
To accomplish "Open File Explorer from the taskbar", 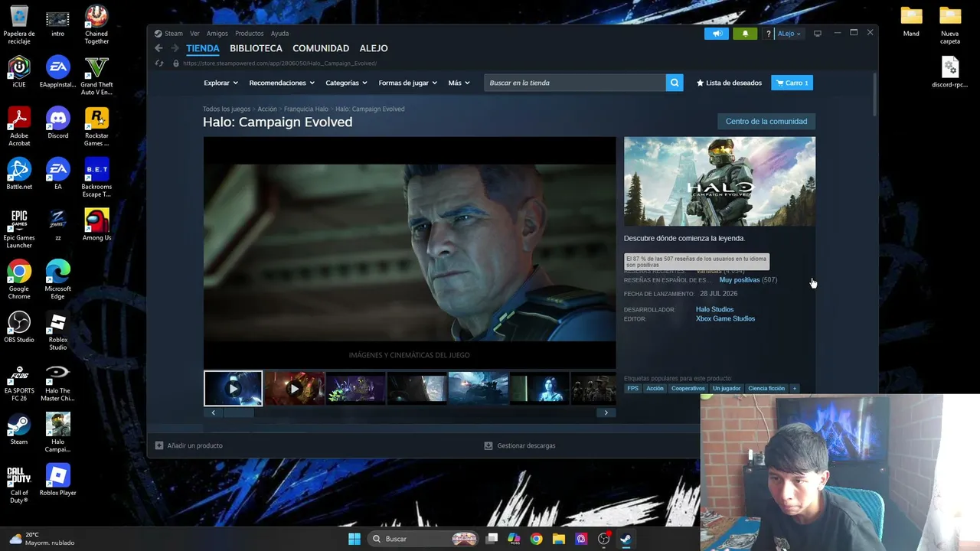I will (x=559, y=539).
